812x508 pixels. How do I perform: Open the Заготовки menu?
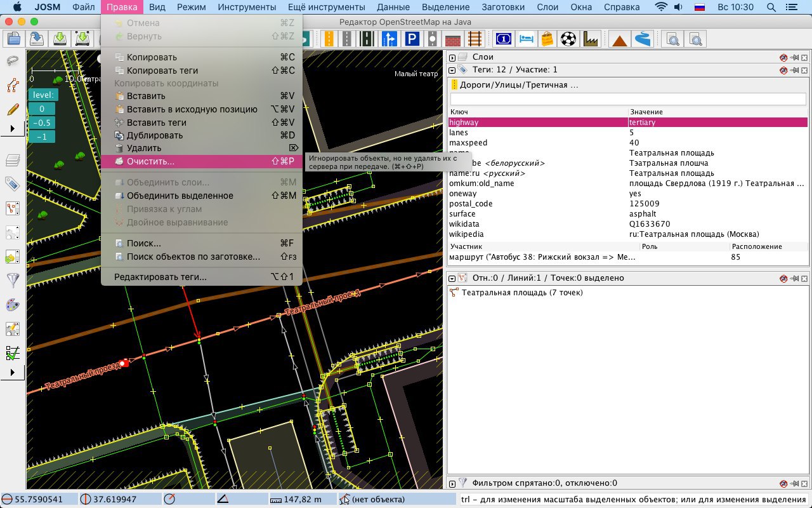(x=503, y=7)
